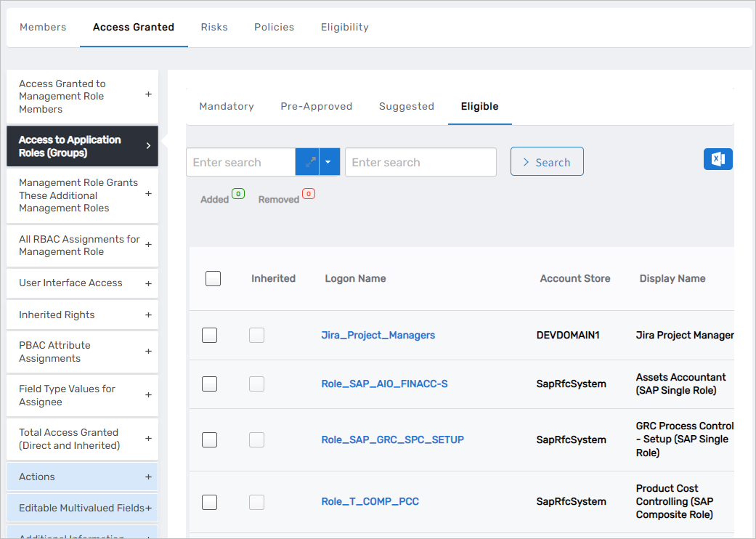Open the search options dropdown arrow
Image resolution: width=756 pixels, height=539 pixels.
coord(329,163)
